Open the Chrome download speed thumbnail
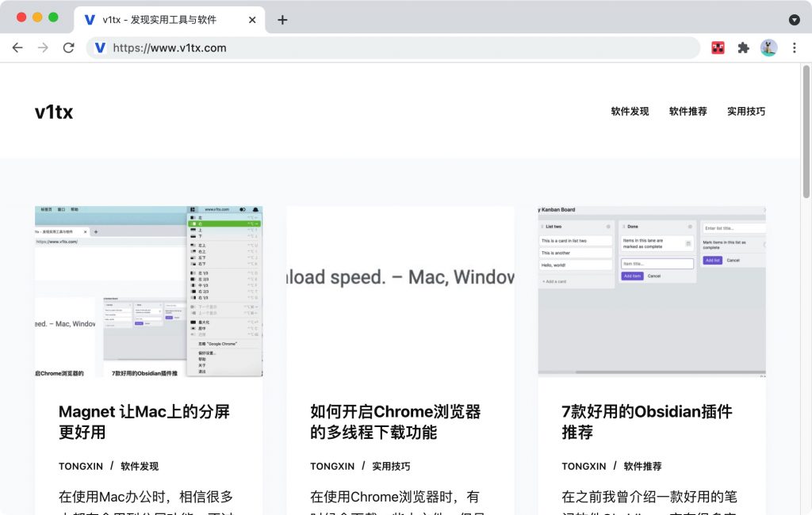 pyautogui.click(x=400, y=292)
